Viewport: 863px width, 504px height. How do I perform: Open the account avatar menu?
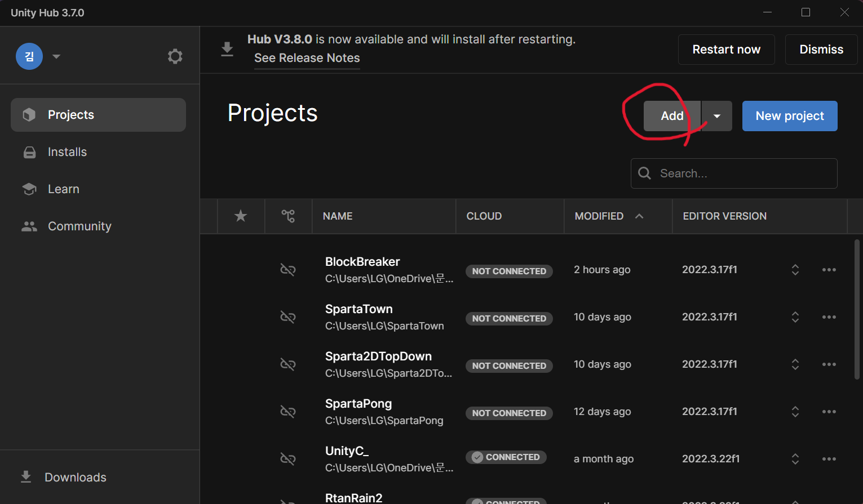coord(29,56)
